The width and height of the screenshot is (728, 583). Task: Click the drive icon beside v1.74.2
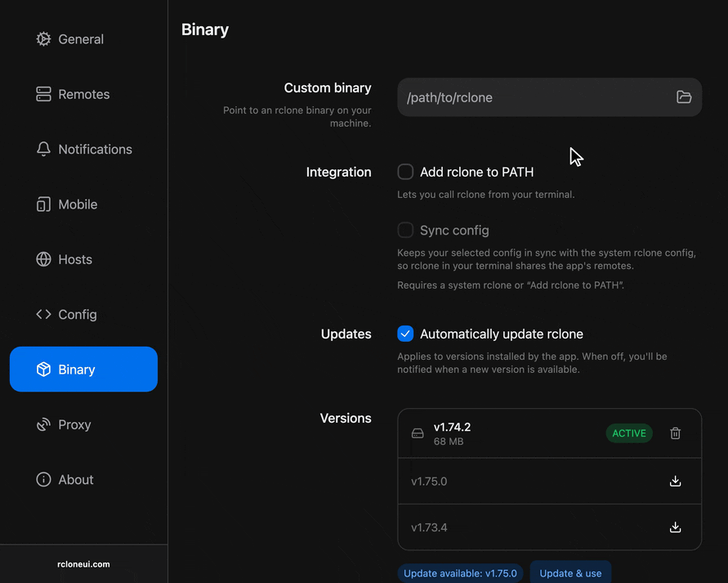(x=418, y=433)
